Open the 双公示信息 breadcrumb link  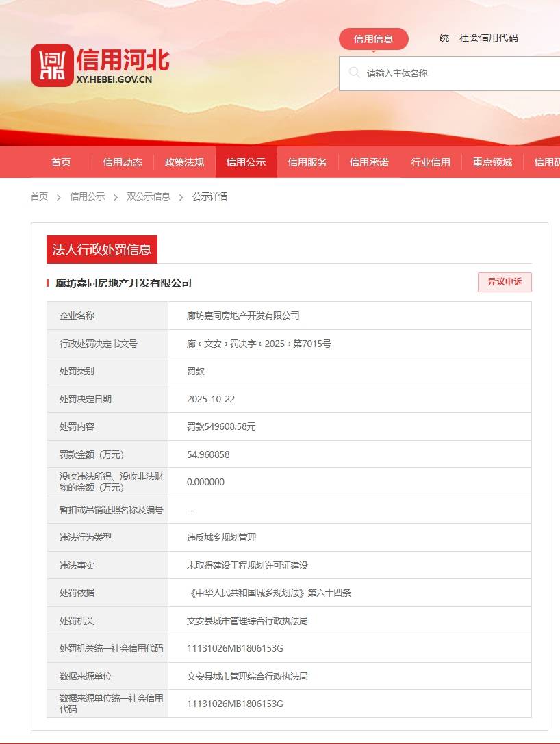pyautogui.click(x=150, y=196)
